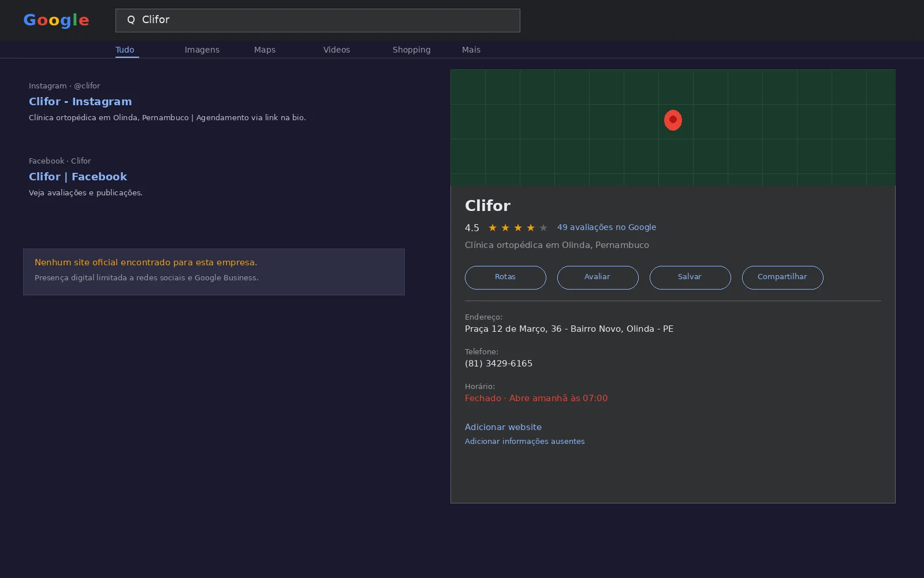Image resolution: width=924 pixels, height=578 pixels.
Task: Open the Maps tab
Action: tap(264, 50)
